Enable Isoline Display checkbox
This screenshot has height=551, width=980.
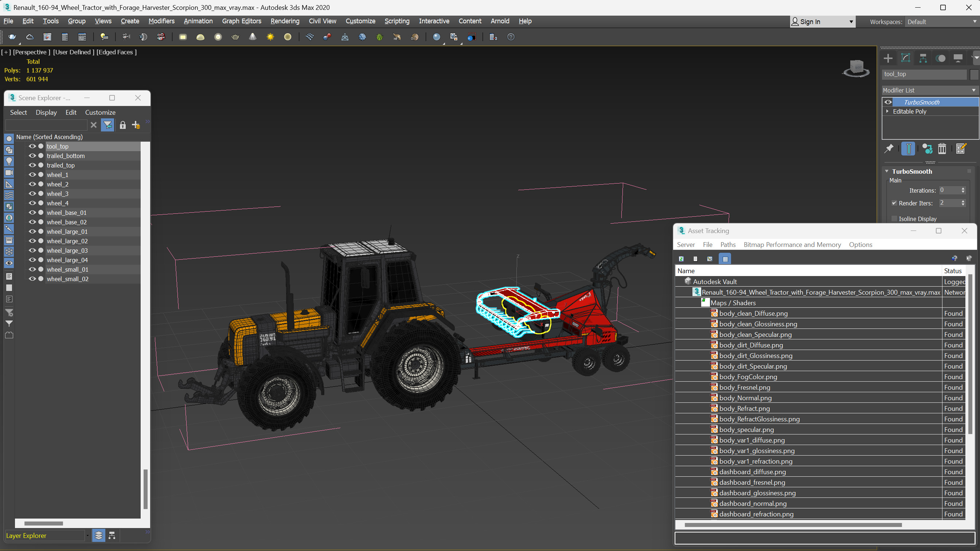click(x=894, y=219)
